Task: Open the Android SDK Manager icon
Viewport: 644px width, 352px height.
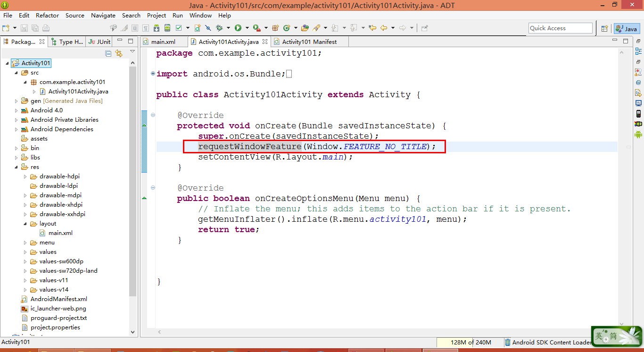Action: pyautogui.click(x=157, y=28)
